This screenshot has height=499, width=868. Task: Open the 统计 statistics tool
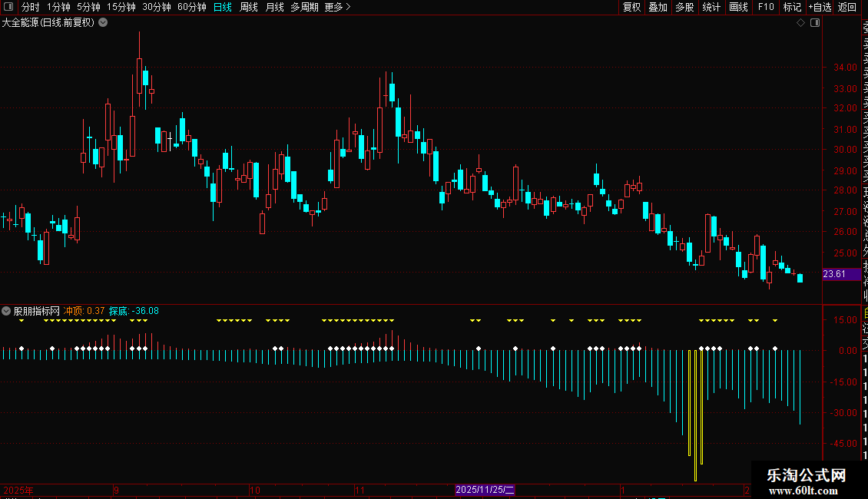click(x=711, y=7)
